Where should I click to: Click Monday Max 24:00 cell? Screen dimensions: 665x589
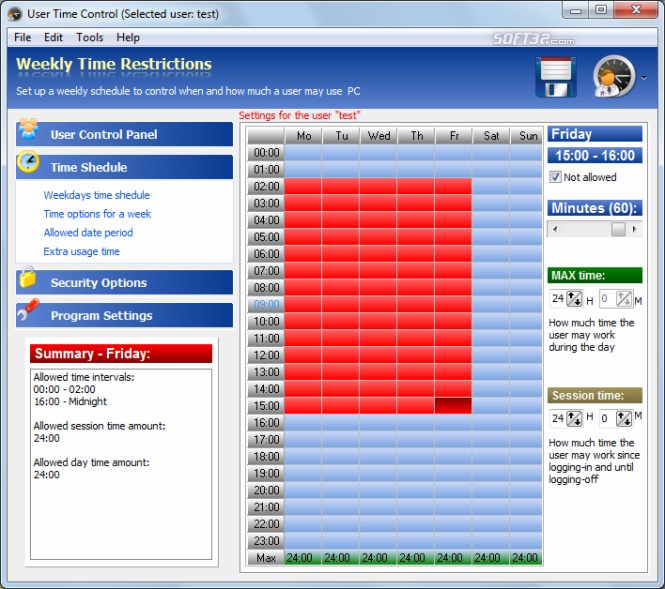pyautogui.click(x=303, y=558)
